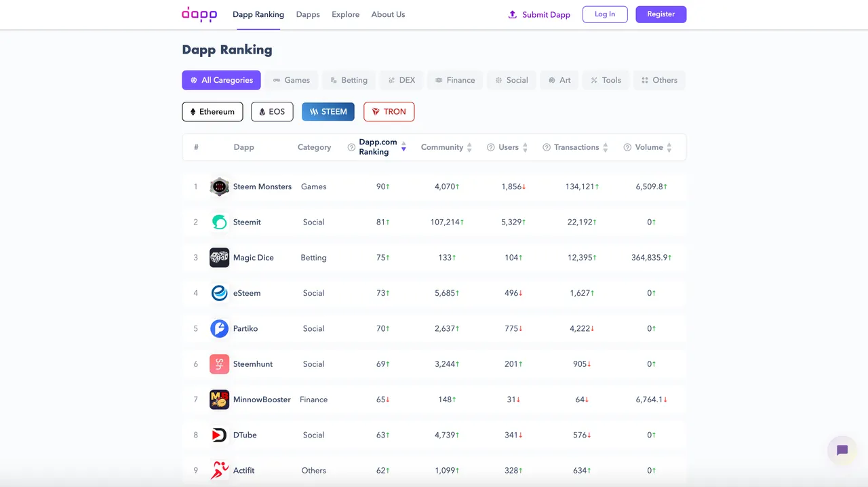Click the dapp logo in header
This screenshot has width=868, height=487.
click(199, 14)
